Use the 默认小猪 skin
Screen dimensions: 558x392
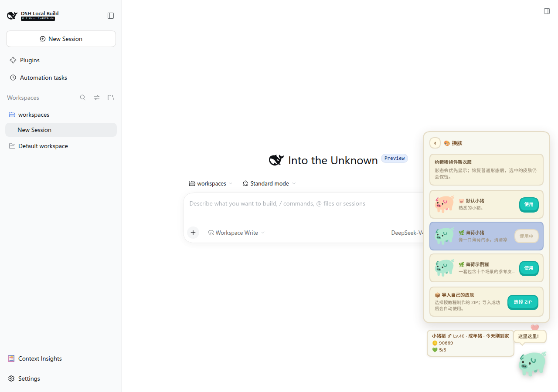[x=529, y=204]
